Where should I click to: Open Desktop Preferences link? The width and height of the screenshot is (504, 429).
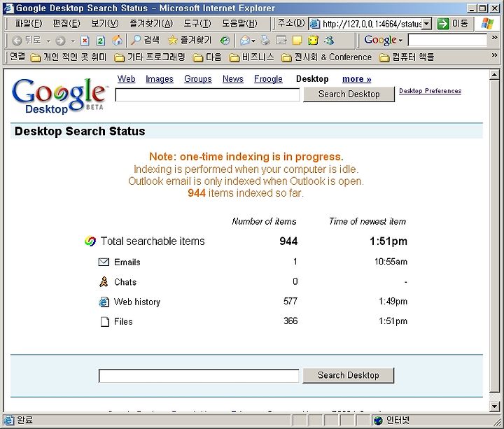point(430,91)
